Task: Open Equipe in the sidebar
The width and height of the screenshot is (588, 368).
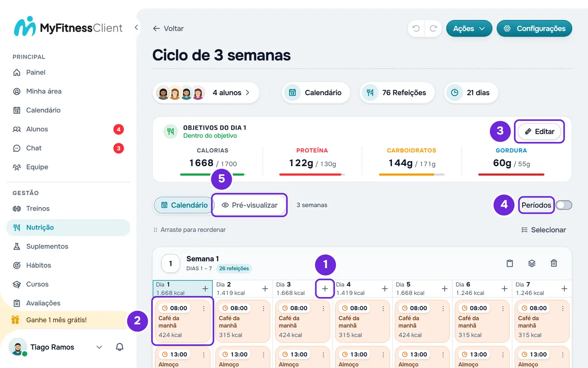Action: coord(68,167)
